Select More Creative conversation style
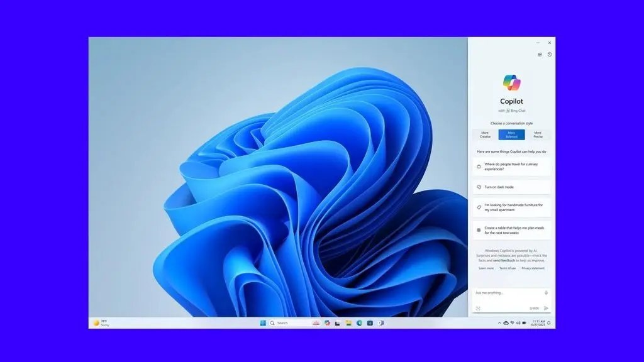The height and width of the screenshot is (362, 644). point(485,134)
